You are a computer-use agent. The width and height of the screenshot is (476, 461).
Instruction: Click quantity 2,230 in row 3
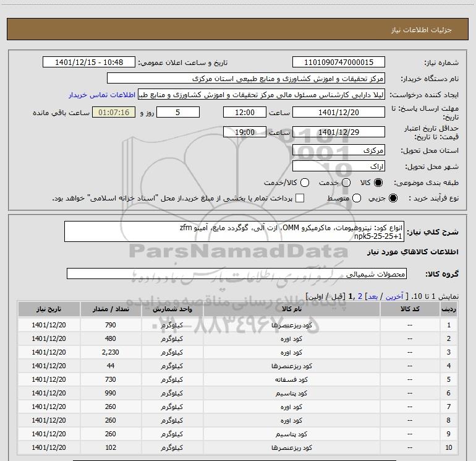pyautogui.click(x=111, y=352)
